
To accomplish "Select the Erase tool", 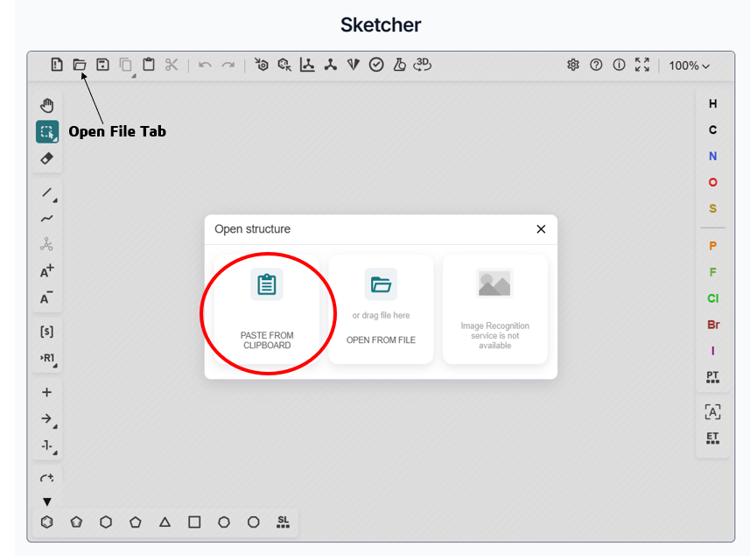I will (x=46, y=158).
